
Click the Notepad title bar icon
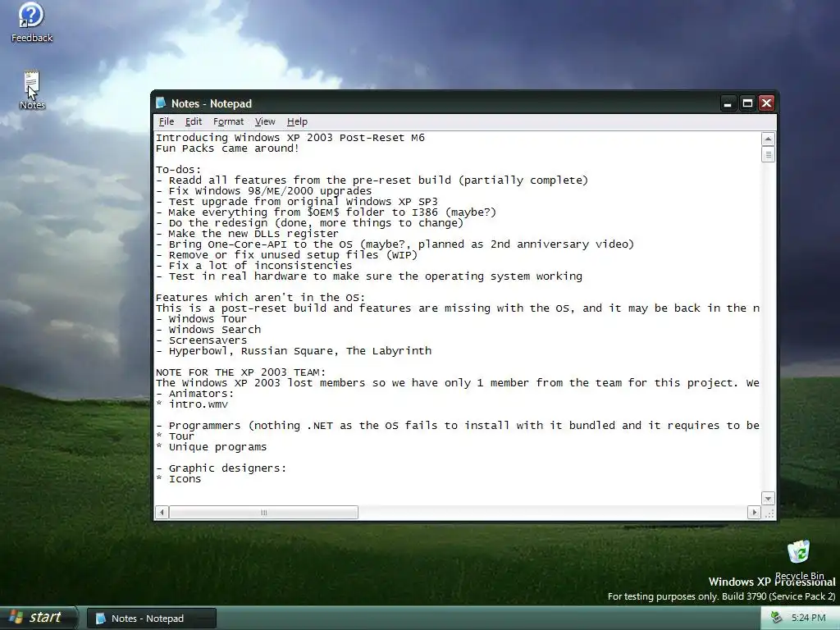pos(161,103)
